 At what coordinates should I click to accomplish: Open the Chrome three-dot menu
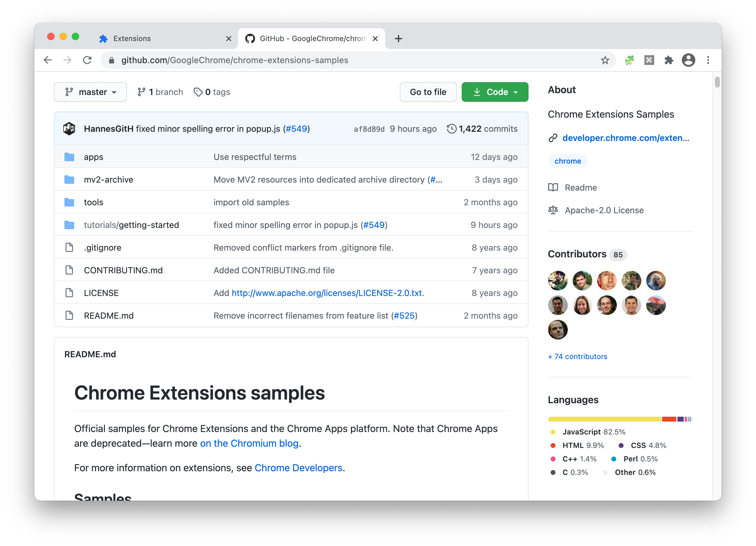tap(708, 60)
